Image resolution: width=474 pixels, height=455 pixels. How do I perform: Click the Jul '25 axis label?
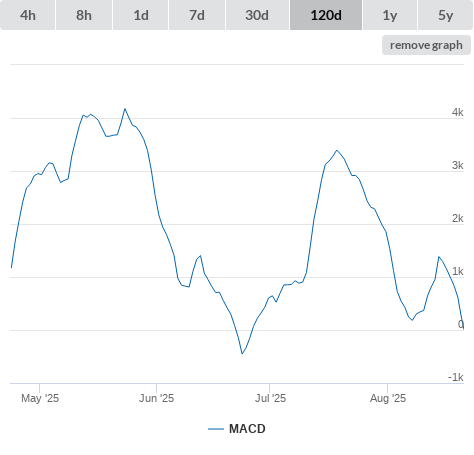pyautogui.click(x=270, y=398)
